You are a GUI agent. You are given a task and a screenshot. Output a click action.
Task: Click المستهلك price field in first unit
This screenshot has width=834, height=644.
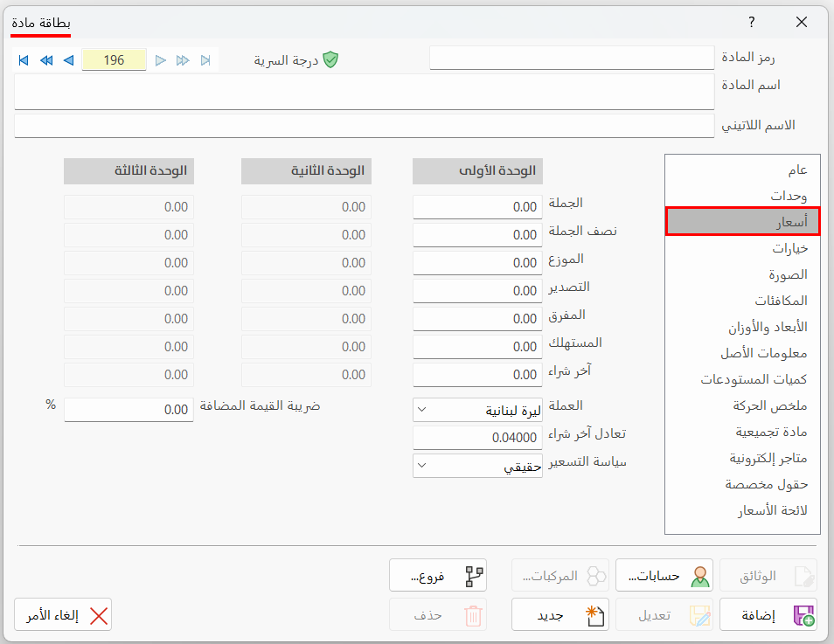point(477,347)
